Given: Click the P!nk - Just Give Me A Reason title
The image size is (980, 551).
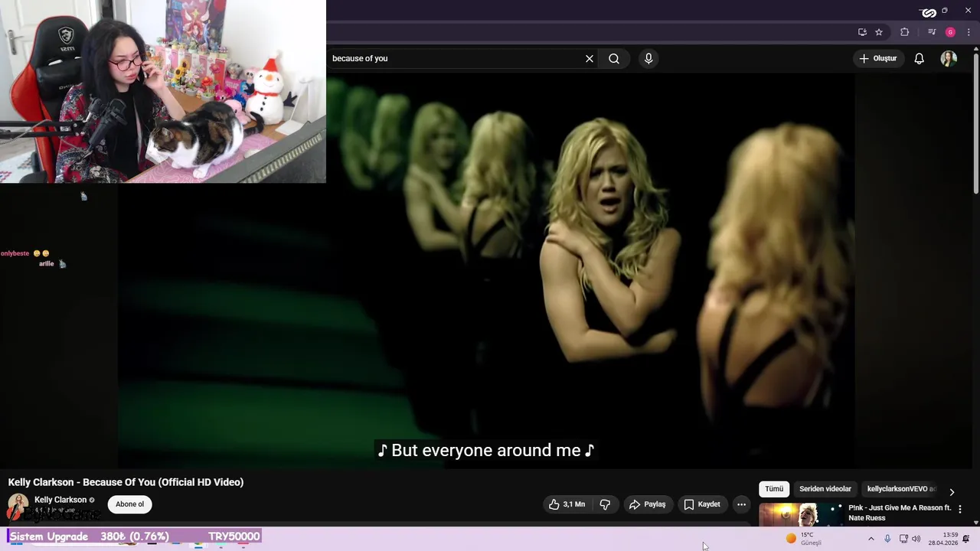Looking at the screenshot, I should coord(900,513).
